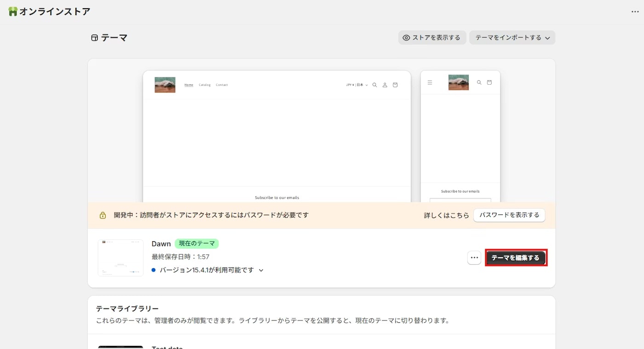This screenshot has width=644, height=349.
Task: Open the three-dot menu beside テーマを編集する
Action: (x=474, y=257)
